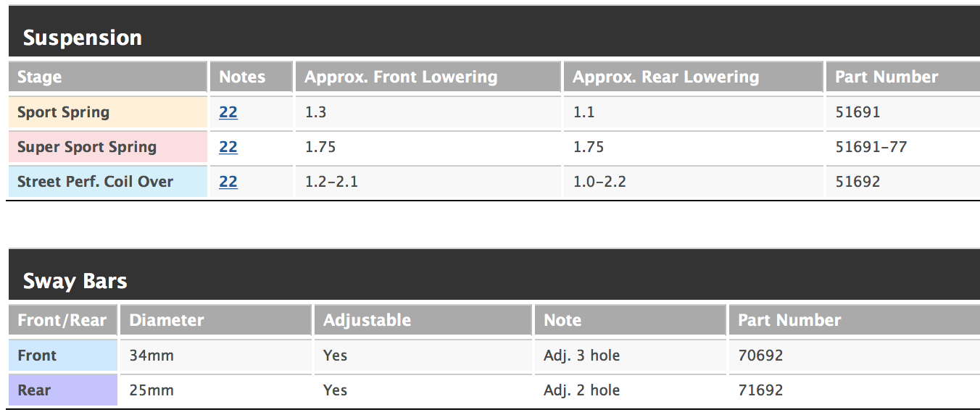Open note 22 link for Street Perf. Coil Over
Image resolution: width=980 pixels, height=420 pixels.
228,182
